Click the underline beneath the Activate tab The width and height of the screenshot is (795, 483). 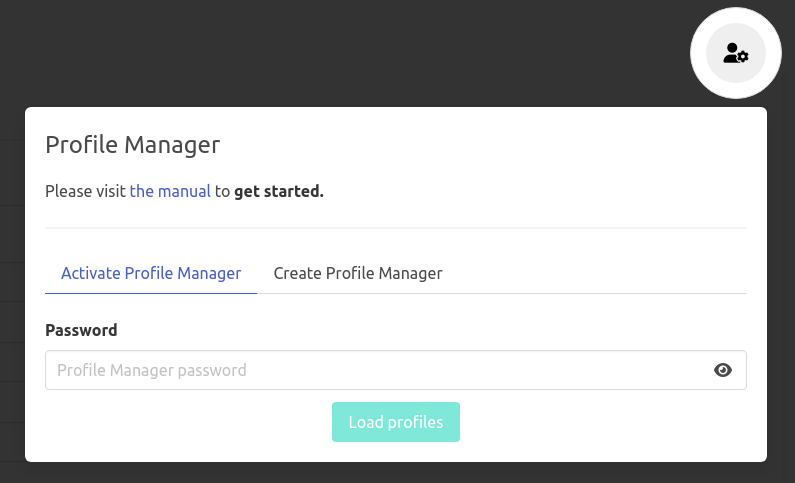click(151, 293)
